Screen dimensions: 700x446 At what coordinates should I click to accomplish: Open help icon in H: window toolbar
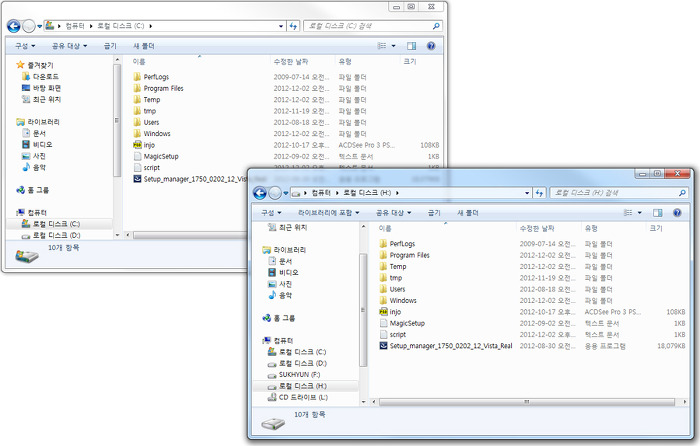pyautogui.click(x=677, y=213)
